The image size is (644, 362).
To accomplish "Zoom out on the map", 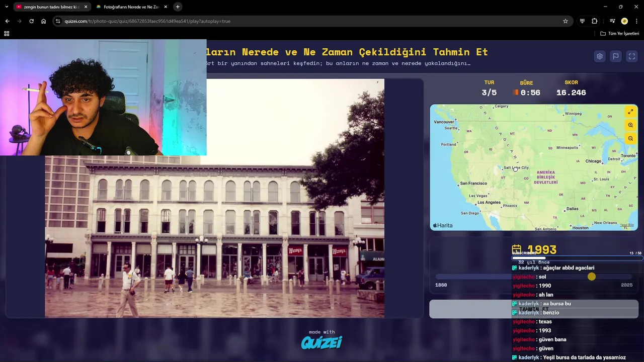I will click(x=630, y=138).
